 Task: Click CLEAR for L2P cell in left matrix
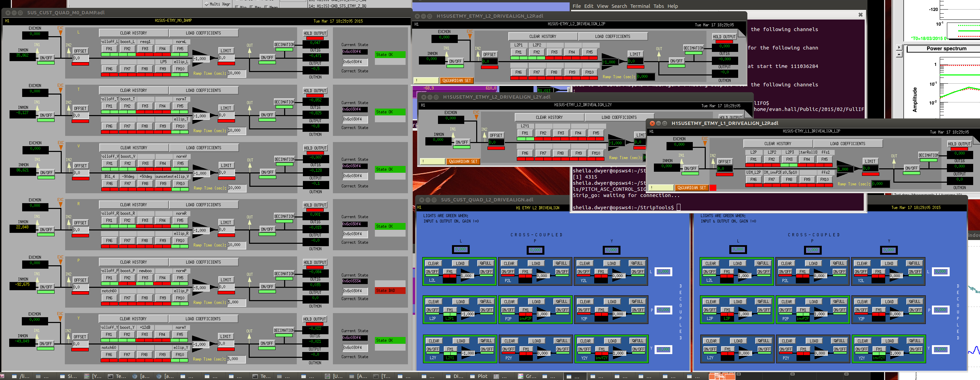(434, 301)
